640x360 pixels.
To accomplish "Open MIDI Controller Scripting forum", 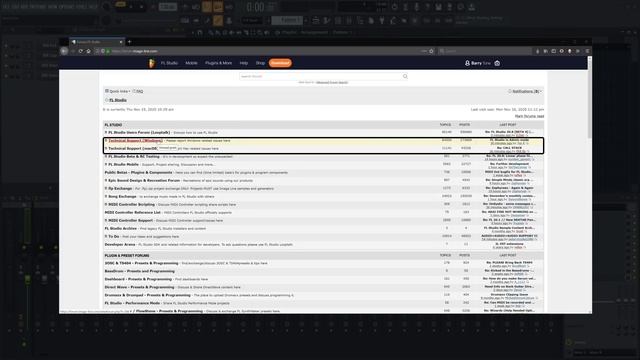I will (131, 204).
